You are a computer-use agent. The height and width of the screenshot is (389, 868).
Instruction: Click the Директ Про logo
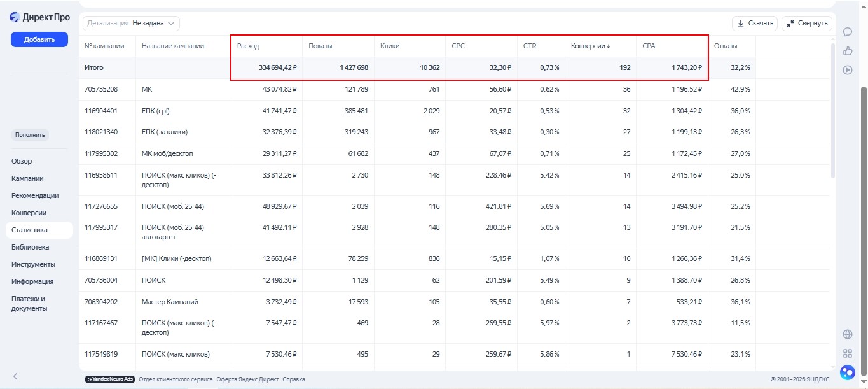39,17
